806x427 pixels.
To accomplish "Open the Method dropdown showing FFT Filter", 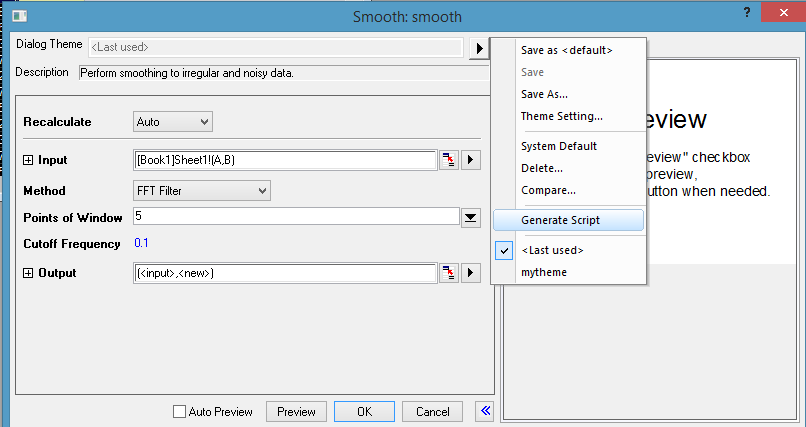I will (202, 190).
